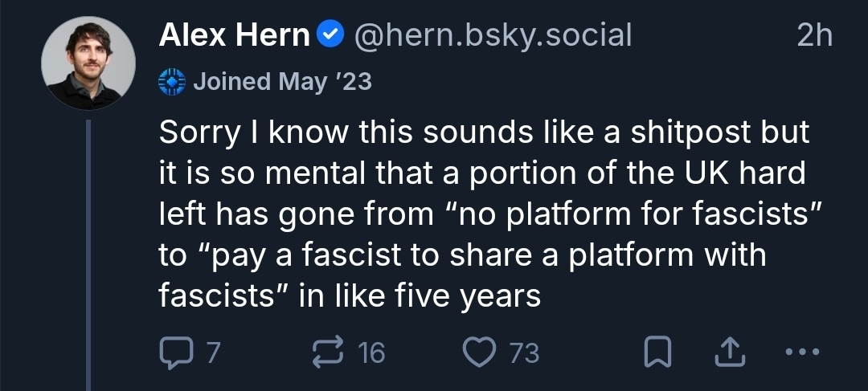Click the reply count of 7

coord(212,352)
